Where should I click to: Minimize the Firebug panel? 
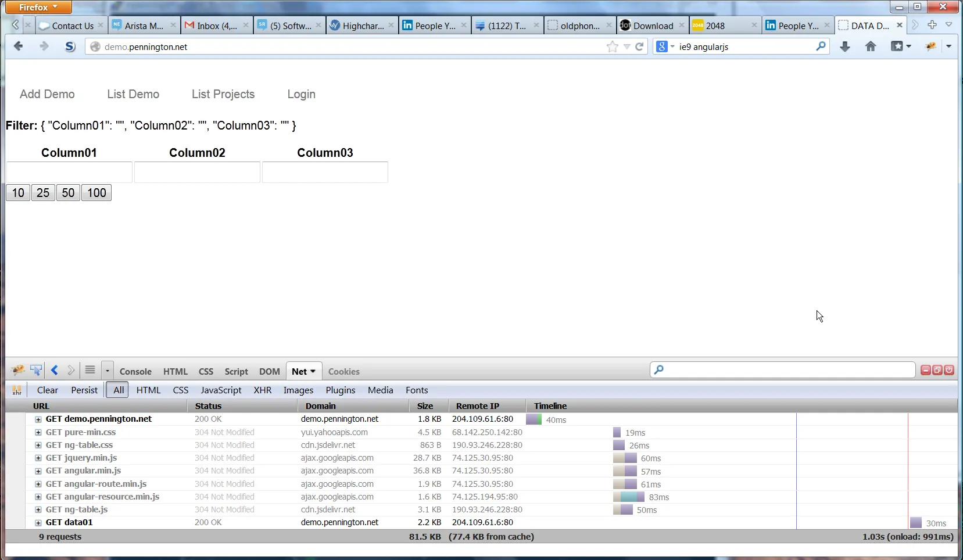pos(926,370)
